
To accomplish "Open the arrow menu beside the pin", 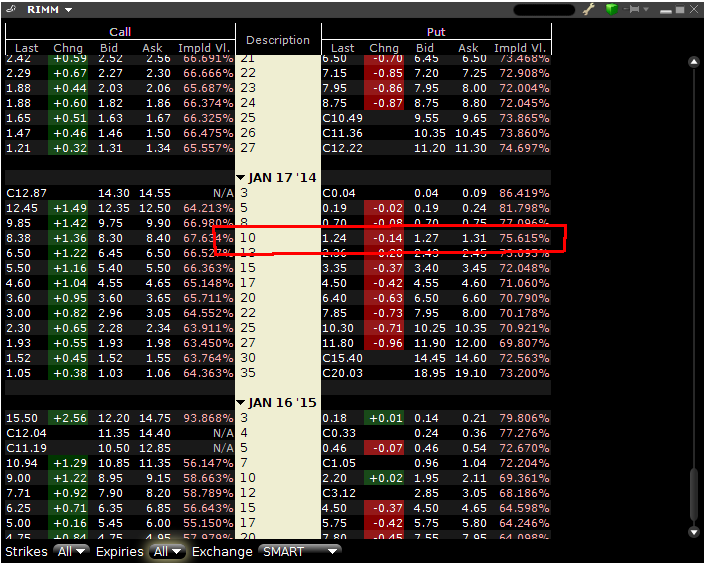I will (647, 9).
